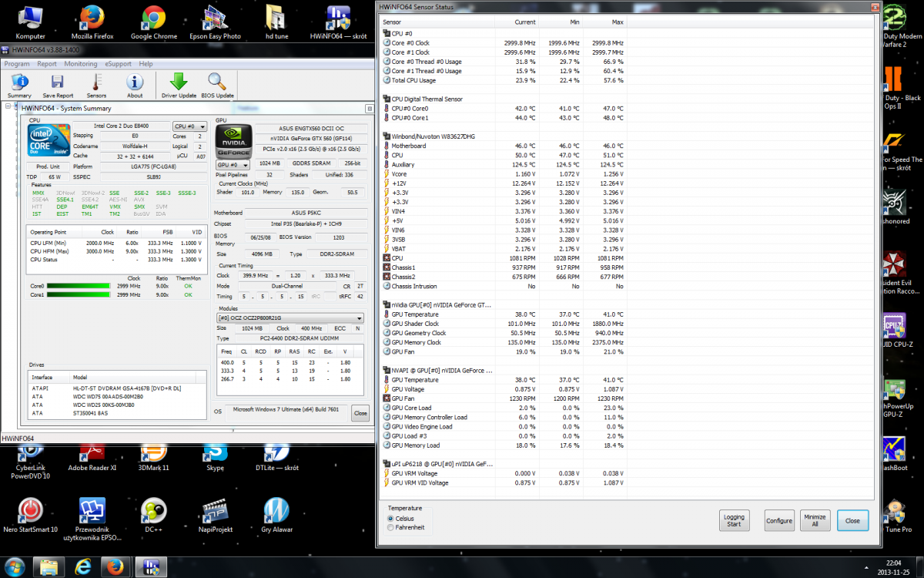The image size is (924, 578).
Task: Open Windows Explorer from the taskbar
Action: pos(49,567)
